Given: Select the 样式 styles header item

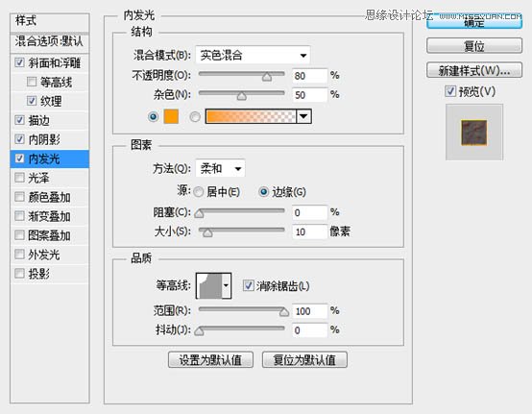Looking at the screenshot, I should pyautogui.click(x=50, y=22).
